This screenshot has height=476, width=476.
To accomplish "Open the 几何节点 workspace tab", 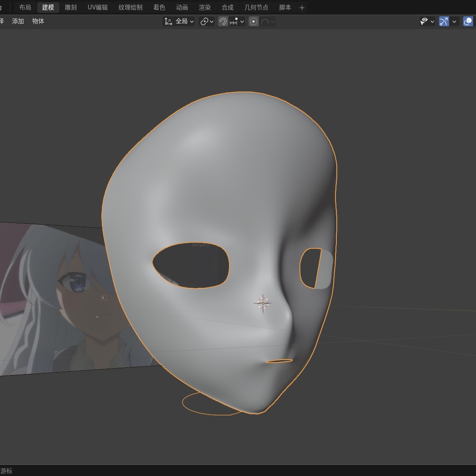I will [x=256, y=8].
